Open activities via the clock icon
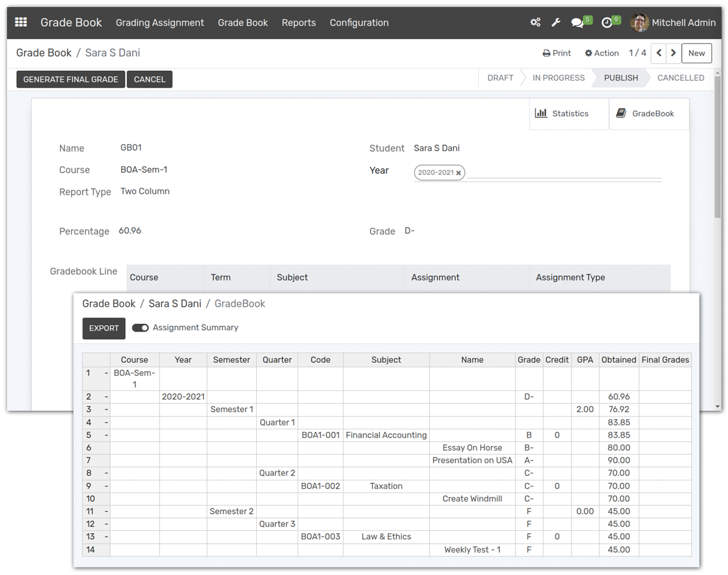This screenshot has width=728, height=575. pos(606,22)
